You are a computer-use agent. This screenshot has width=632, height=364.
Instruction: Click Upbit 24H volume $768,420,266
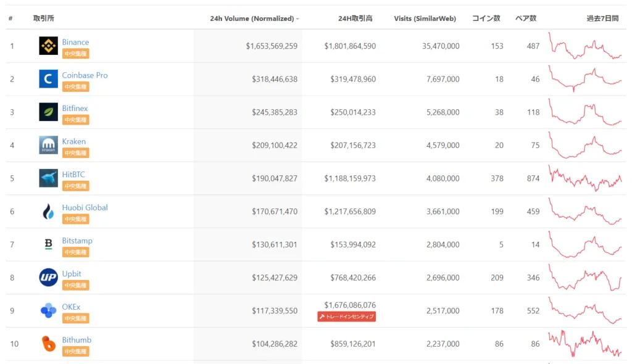pos(352,278)
